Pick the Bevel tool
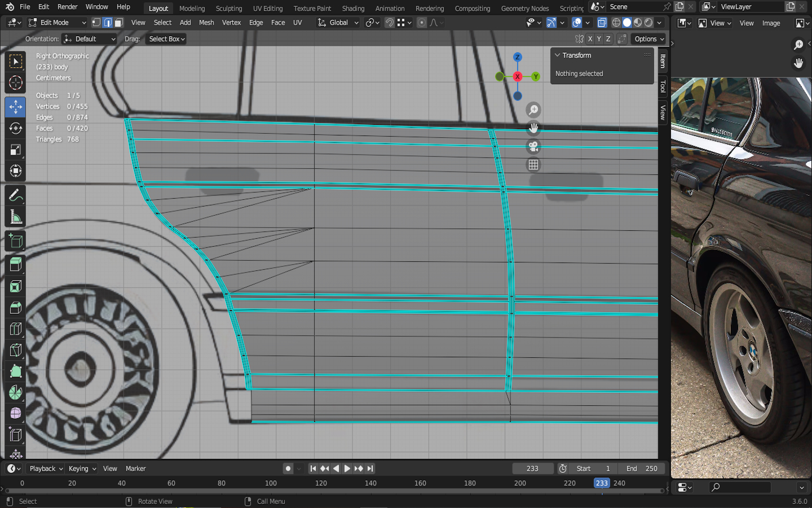The image size is (812, 508). click(x=16, y=308)
